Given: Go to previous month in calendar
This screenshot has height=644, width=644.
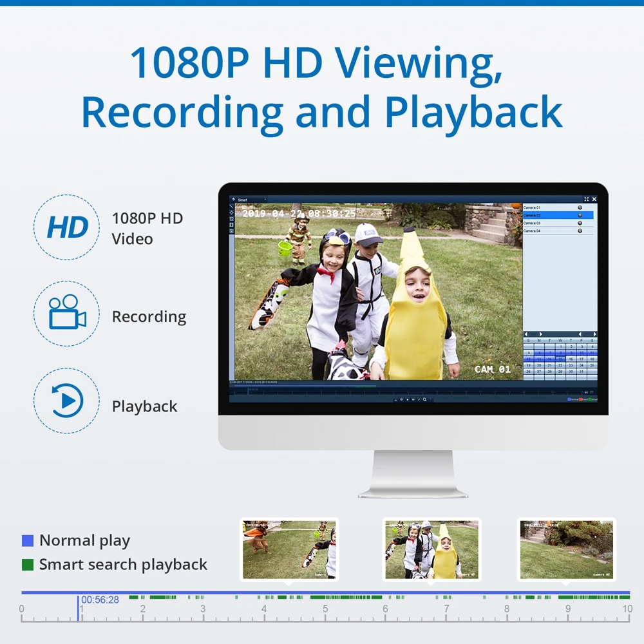Looking at the screenshot, I should (x=526, y=334).
